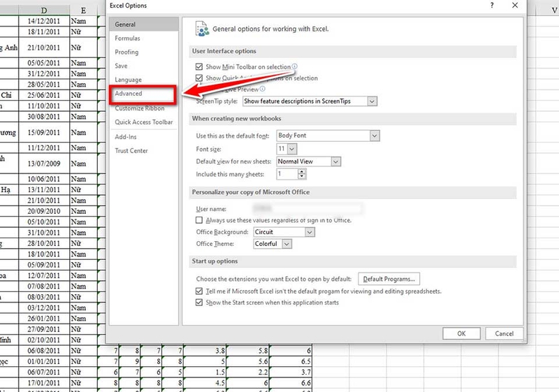This screenshot has height=392, width=559.
Task: Click Mini Toolbar info icon
Action: tap(294, 66)
